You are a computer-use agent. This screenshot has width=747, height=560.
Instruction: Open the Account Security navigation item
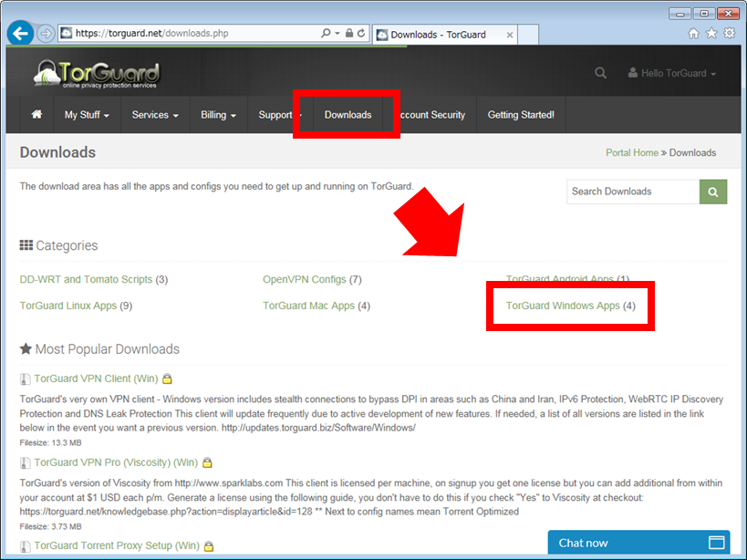pos(430,115)
